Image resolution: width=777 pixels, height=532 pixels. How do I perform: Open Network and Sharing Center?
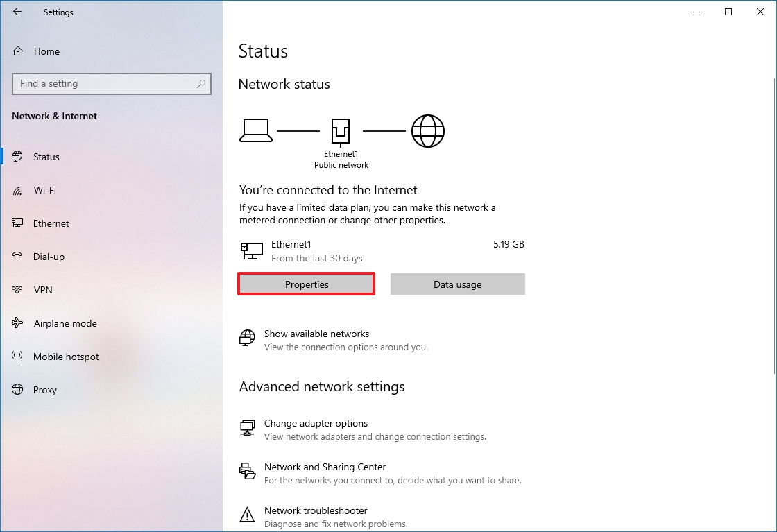click(x=325, y=467)
